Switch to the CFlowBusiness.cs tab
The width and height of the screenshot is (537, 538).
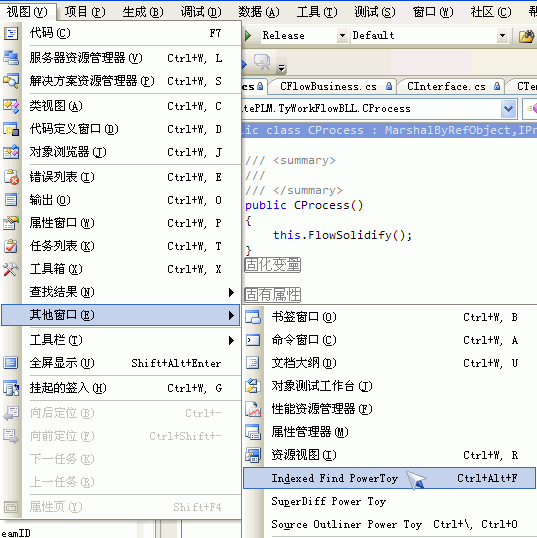pos(332,86)
